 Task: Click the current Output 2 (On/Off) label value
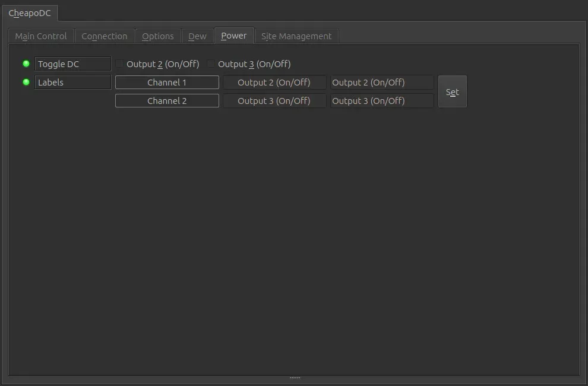click(x=274, y=82)
